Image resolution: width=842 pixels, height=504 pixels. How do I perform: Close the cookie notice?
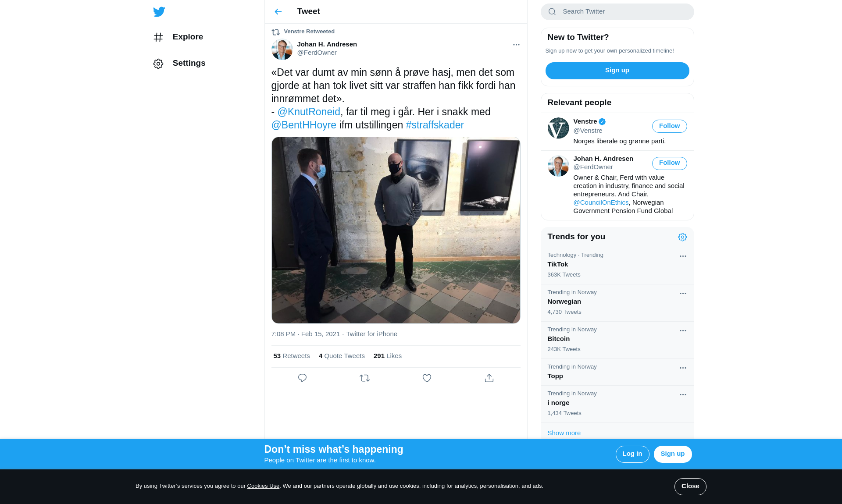(x=690, y=486)
